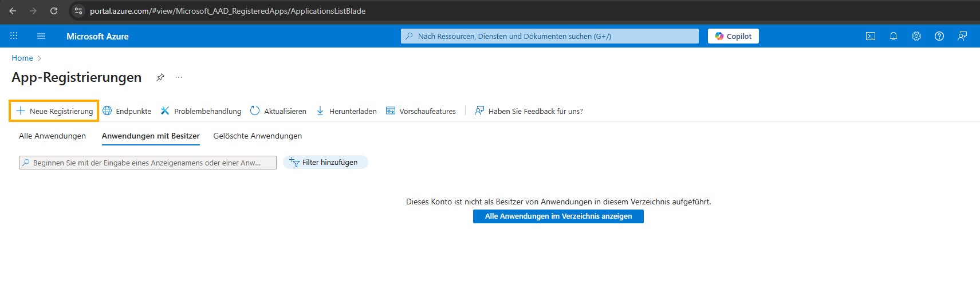980x296 pixels.
Task: Click Filter hinzufügen
Action: click(x=325, y=163)
